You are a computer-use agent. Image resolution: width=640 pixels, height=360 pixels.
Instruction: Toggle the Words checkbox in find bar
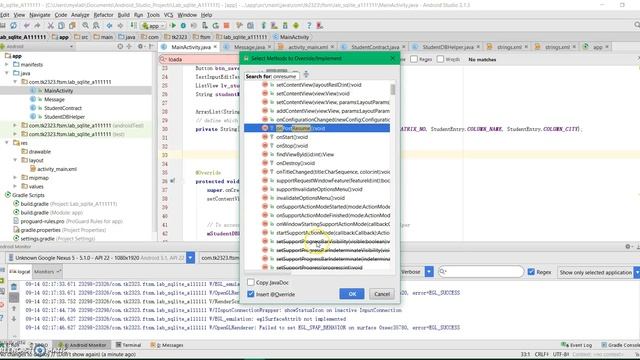440,59
